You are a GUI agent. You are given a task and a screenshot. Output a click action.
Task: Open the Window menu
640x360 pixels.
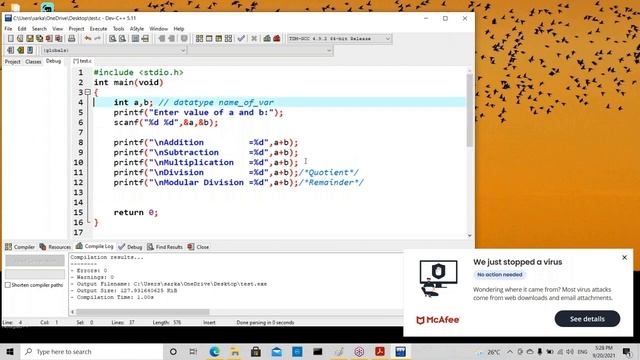point(158,29)
